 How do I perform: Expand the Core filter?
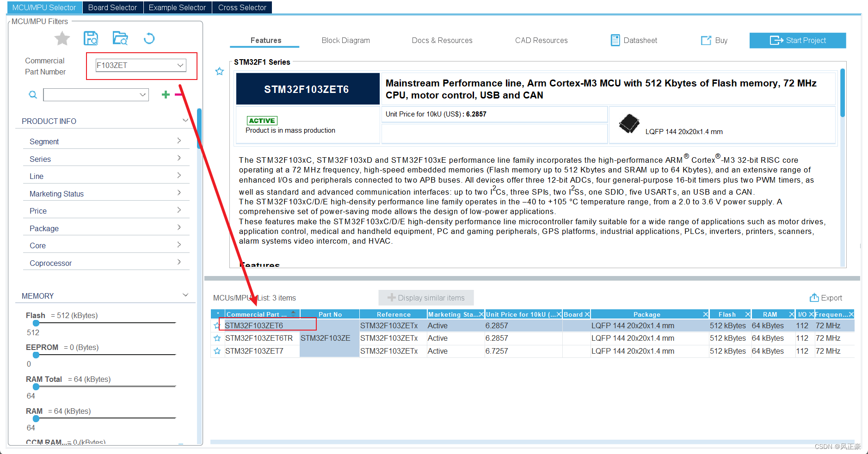179,245
